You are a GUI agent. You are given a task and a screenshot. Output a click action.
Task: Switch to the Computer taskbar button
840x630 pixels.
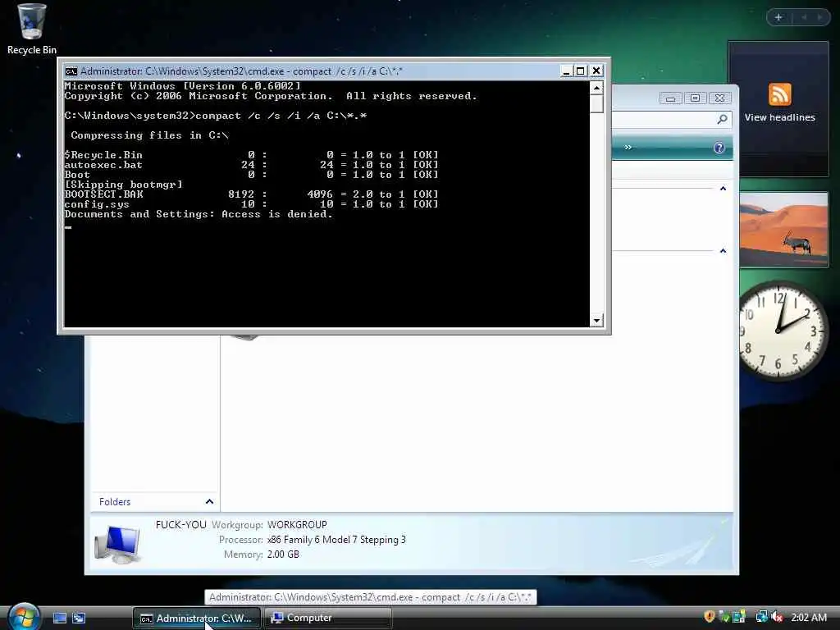328,618
